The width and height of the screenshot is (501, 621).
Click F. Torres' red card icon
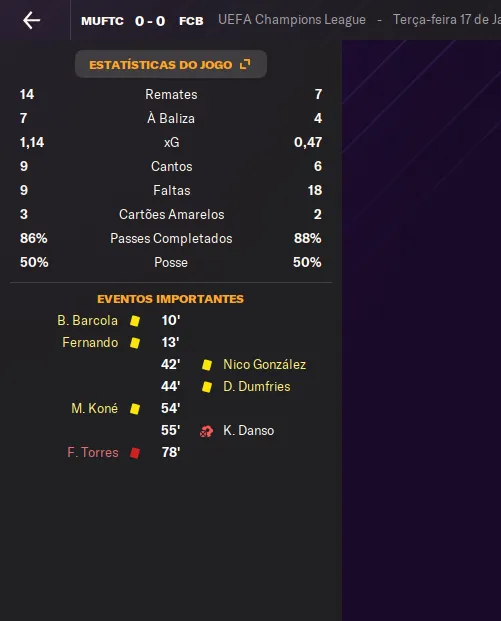135,453
